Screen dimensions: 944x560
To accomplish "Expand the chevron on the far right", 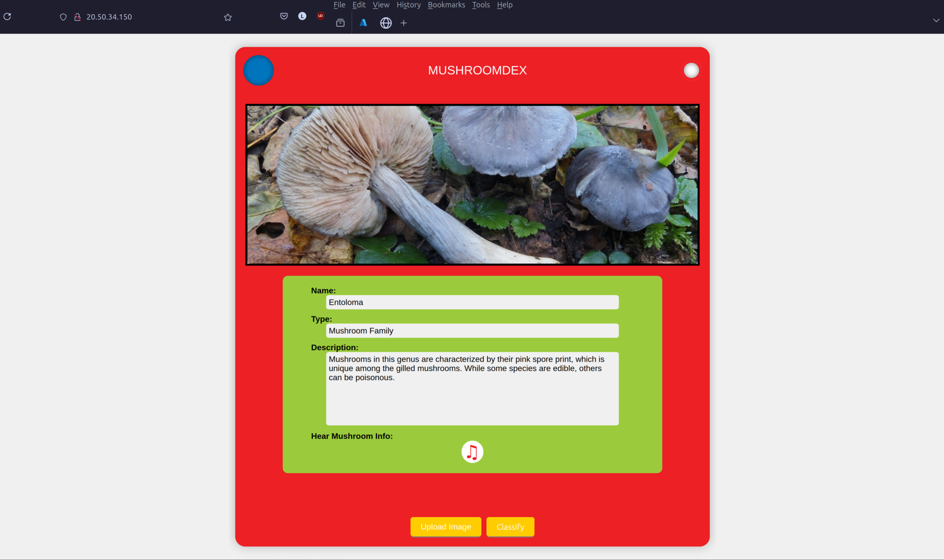I will [936, 20].
